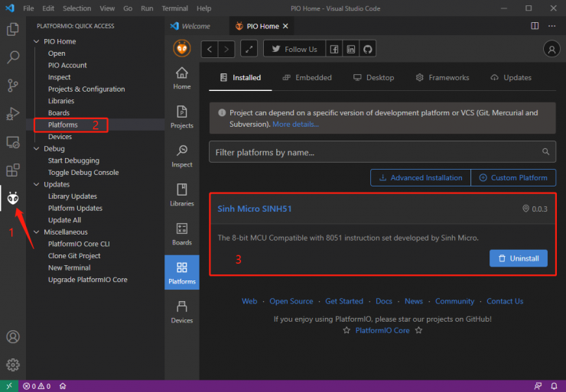Switch to the Embedded tab
The image size is (566, 392).
point(307,77)
